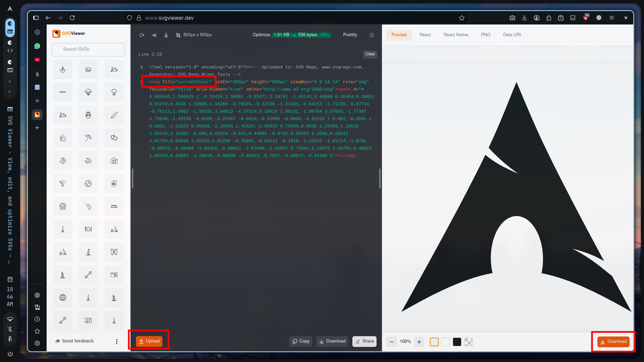The width and height of the screenshot is (644, 362).
Task: Open system power menu icon
Action: tap(10, 354)
